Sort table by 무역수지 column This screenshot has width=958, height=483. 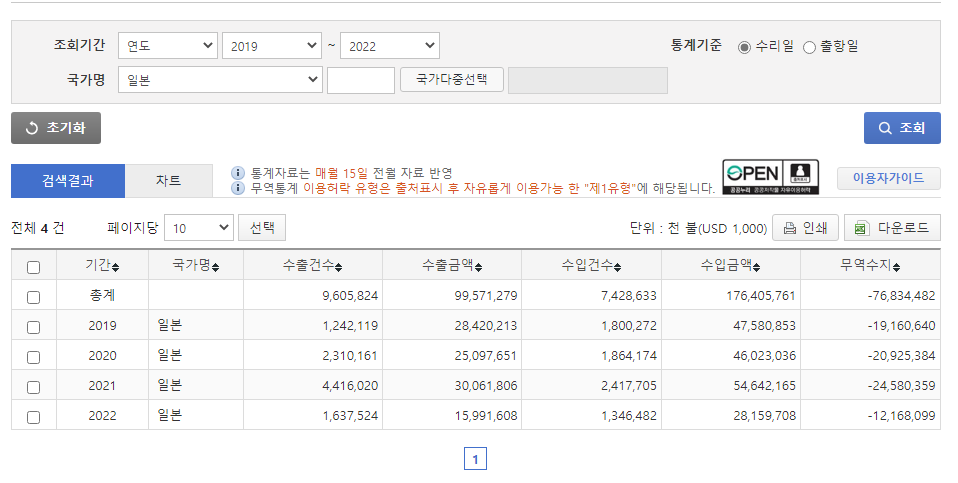897,267
